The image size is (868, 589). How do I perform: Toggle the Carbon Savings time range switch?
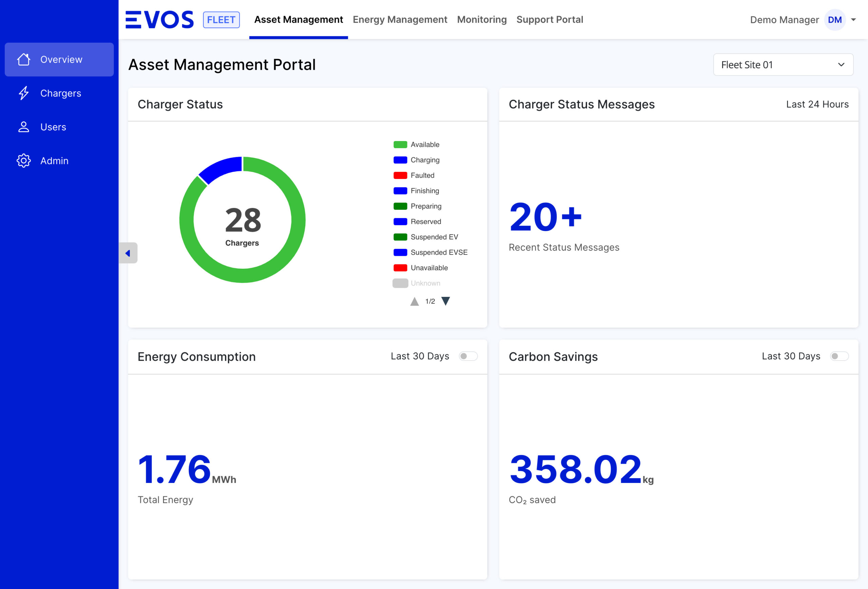[x=839, y=356]
